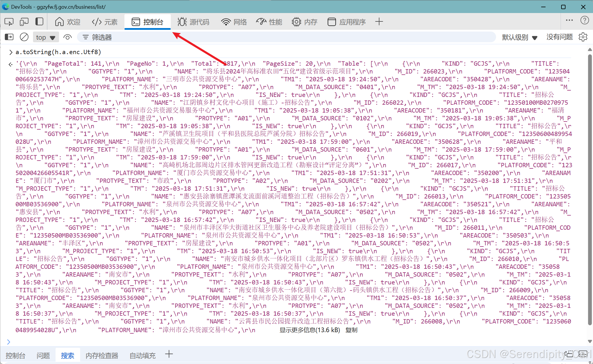The image size is (593, 364).
Task: Add more tools with plus icon
Action: [x=379, y=22]
